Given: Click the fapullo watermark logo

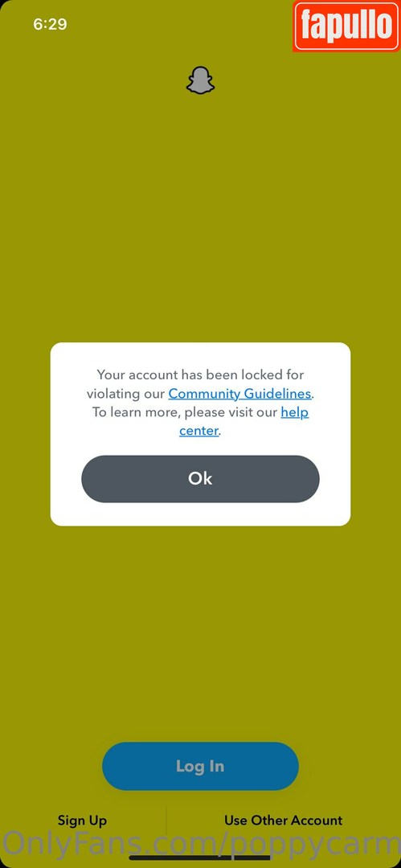Looking at the screenshot, I should [x=346, y=26].
